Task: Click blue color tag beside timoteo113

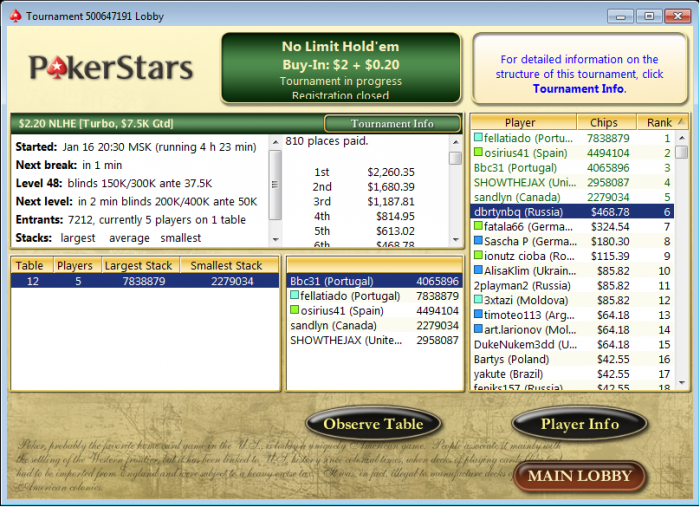Action: pos(479,314)
